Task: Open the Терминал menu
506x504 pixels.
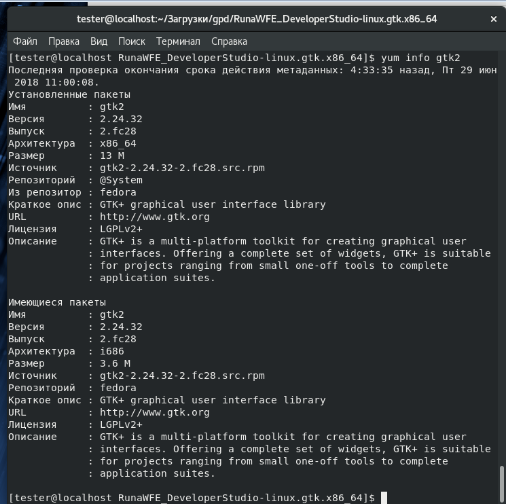Action: point(178,41)
